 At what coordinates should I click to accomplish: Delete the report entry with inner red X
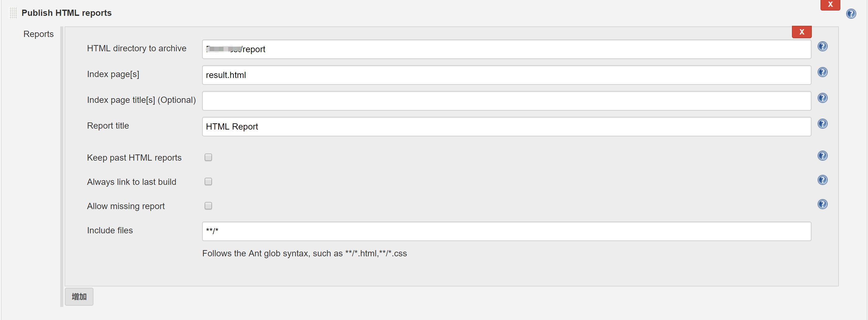(802, 32)
